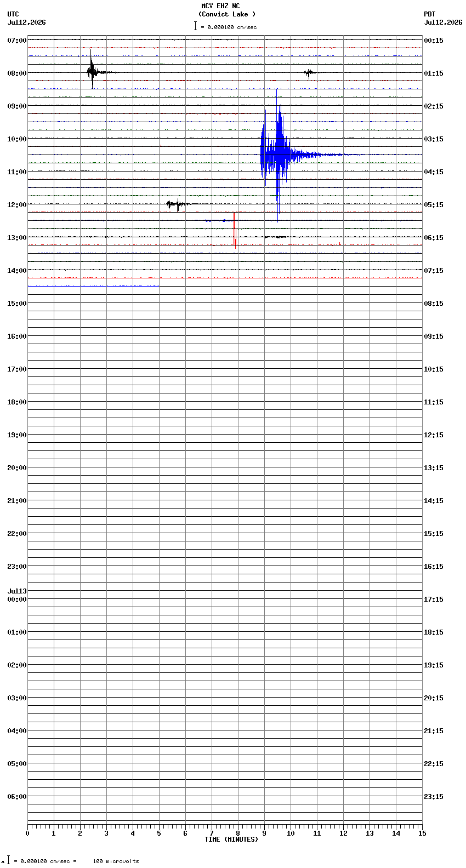Select the (Convict Lake ) subtitle

[227, 14]
